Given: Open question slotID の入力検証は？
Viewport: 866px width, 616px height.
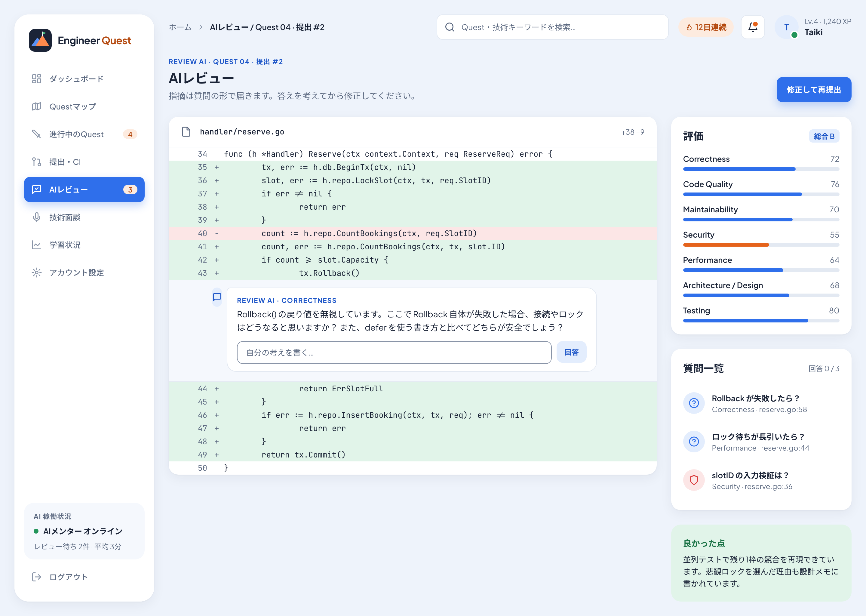Looking at the screenshot, I should click(761, 480).
